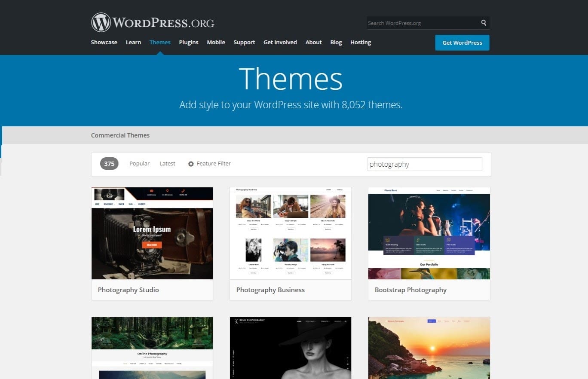Navigate to the Showcase menu item
588x379 pixels.
point(104,42)
